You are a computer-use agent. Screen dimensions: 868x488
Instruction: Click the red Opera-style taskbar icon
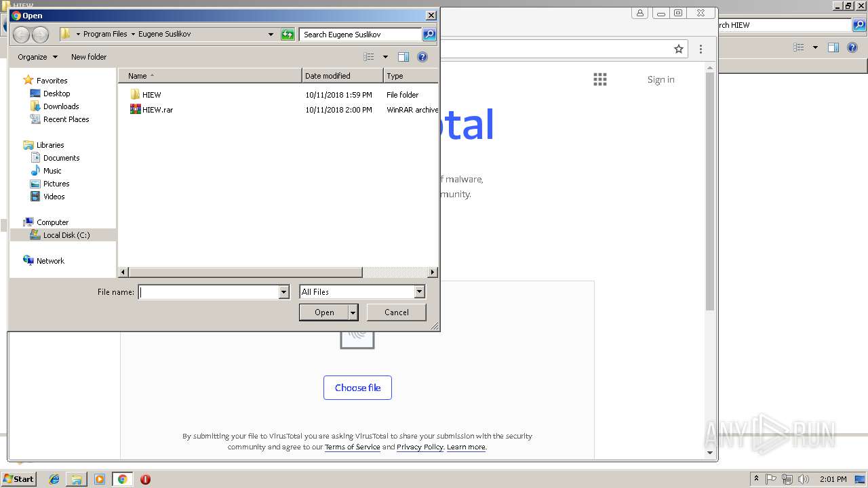[145, 479]
